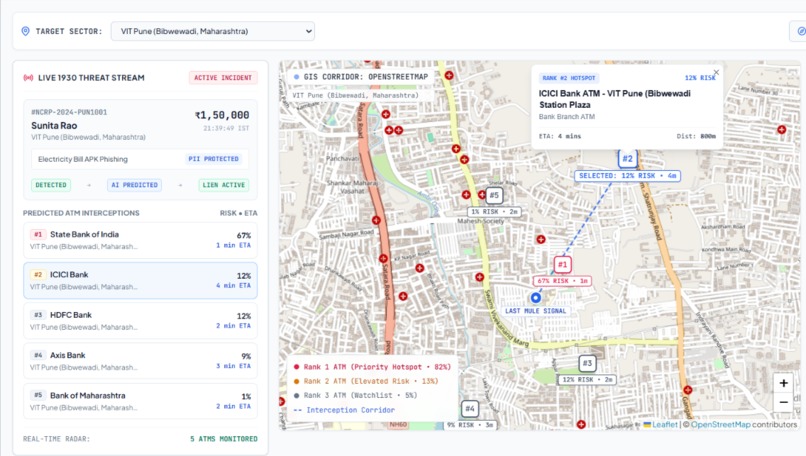Screen dimensions: 806x456
Task: Click the 5 ATMs Monitored status
Action: coord(224,439)
